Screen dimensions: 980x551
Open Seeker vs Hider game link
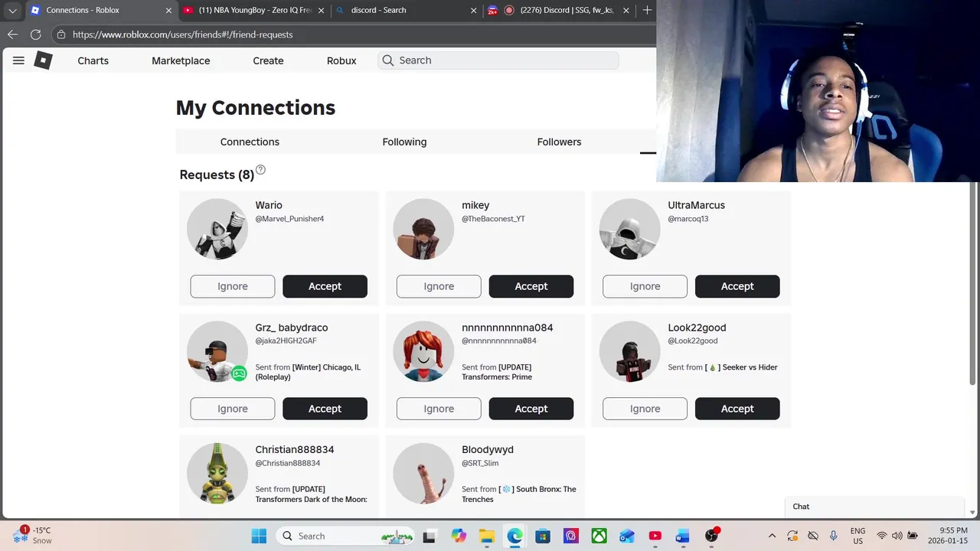coord(741,367)
